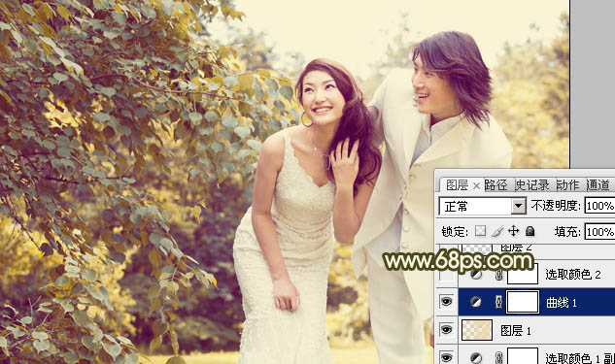615x364 pixels.
Task: Hide 图层 1 using its eye icon
Action: coord(446,330)
